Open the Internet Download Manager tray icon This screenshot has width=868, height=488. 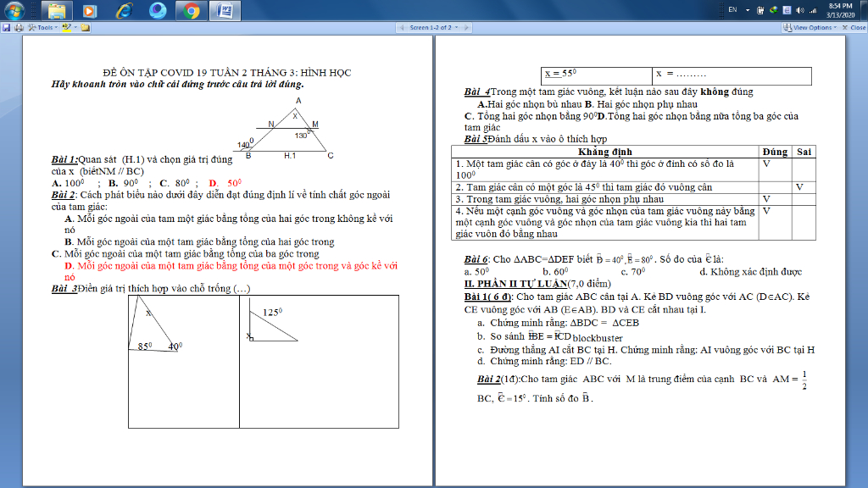click(x=774, y=10)
